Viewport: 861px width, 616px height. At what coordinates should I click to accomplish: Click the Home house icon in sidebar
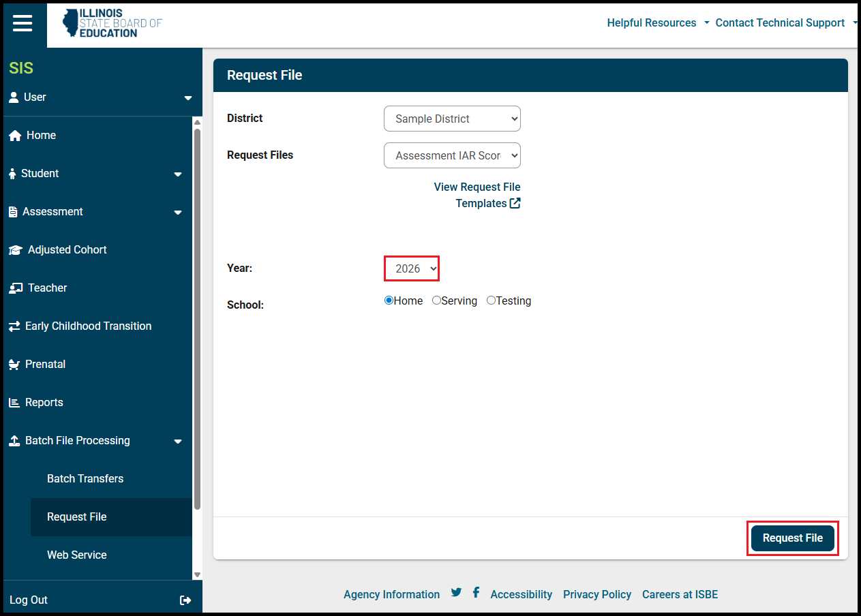tap(15, 136)
